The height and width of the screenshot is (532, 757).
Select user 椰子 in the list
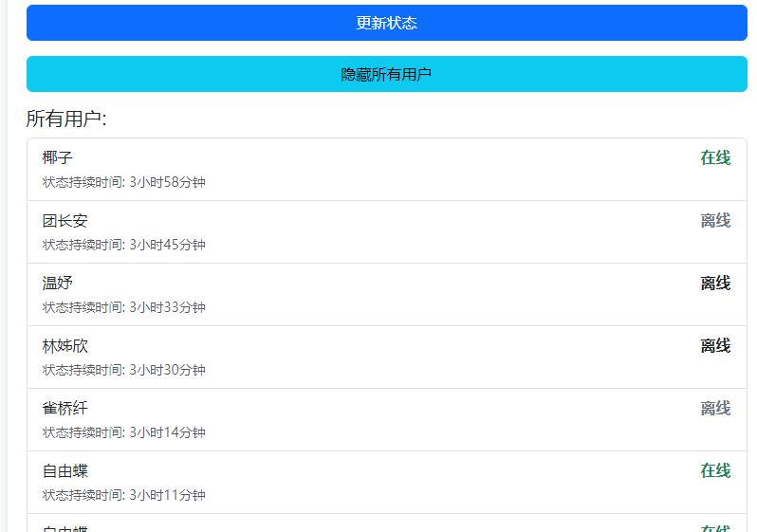tap(58, 157)
